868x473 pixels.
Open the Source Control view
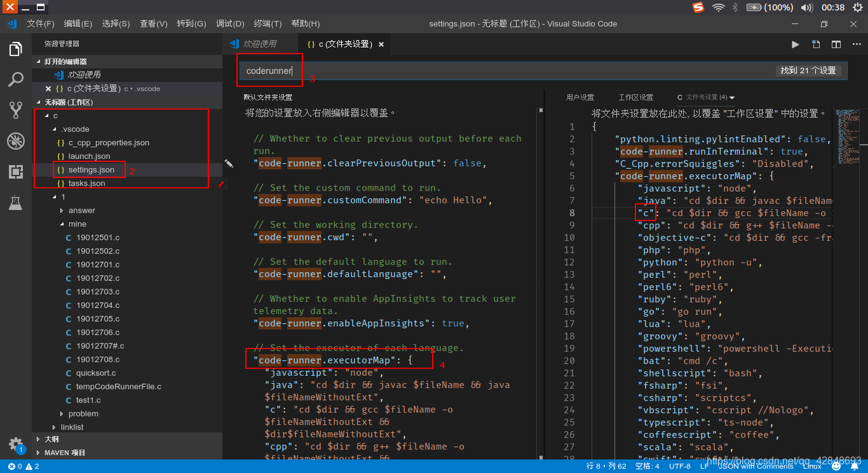point(15,109)
